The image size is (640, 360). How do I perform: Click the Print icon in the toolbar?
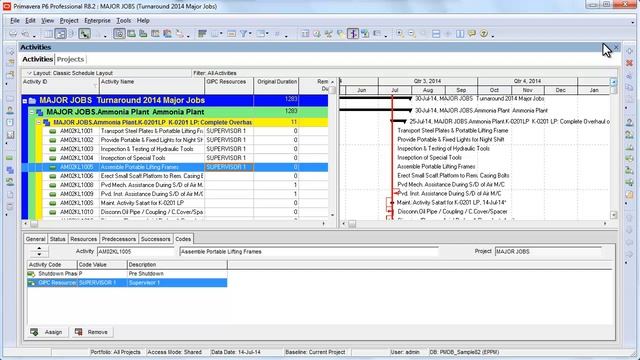pos(13,34)
